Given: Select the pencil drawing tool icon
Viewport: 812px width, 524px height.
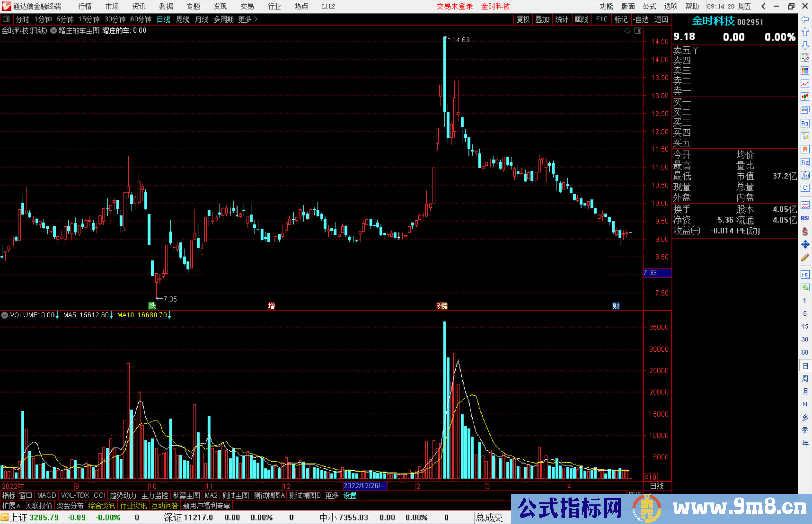Looking at the screenshot, I should pyautogui.click(x=805, y=257).
